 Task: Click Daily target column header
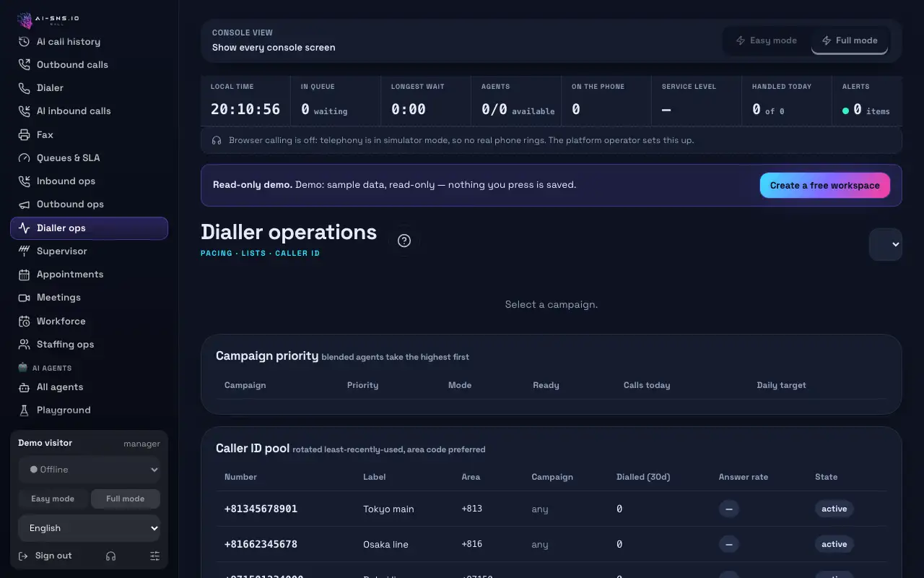click(782, 386)
